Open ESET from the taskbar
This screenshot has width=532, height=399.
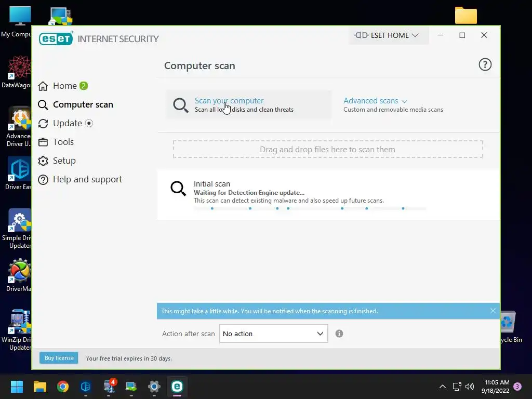pos(177,387)
